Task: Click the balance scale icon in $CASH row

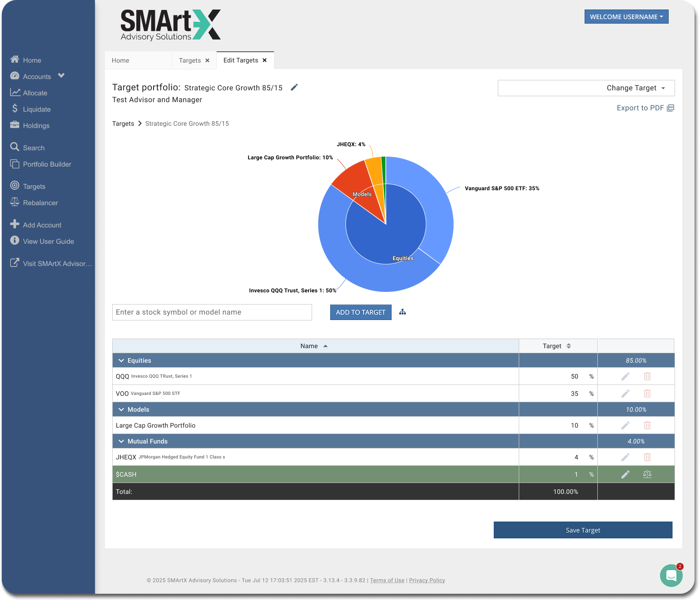Action: (x=647, y=474)
